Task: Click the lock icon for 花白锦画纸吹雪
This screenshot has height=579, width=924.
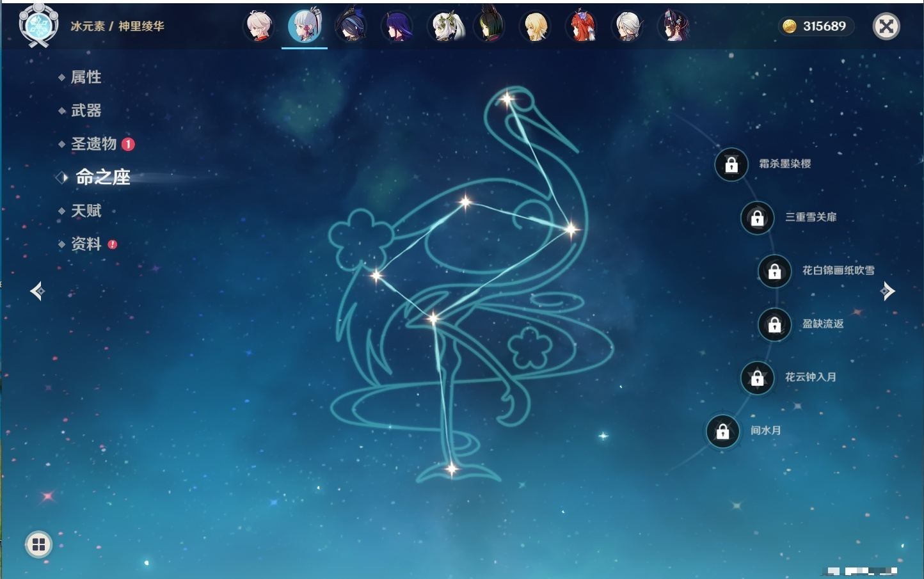Action: (774, 271)
